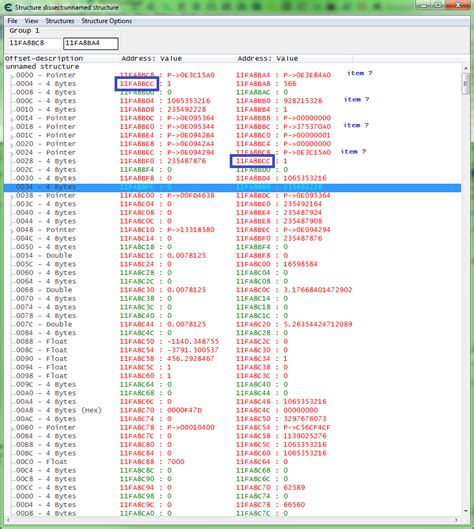
Task: Select the 00D4 - 4 Bytes row
Action: [232, 505]
